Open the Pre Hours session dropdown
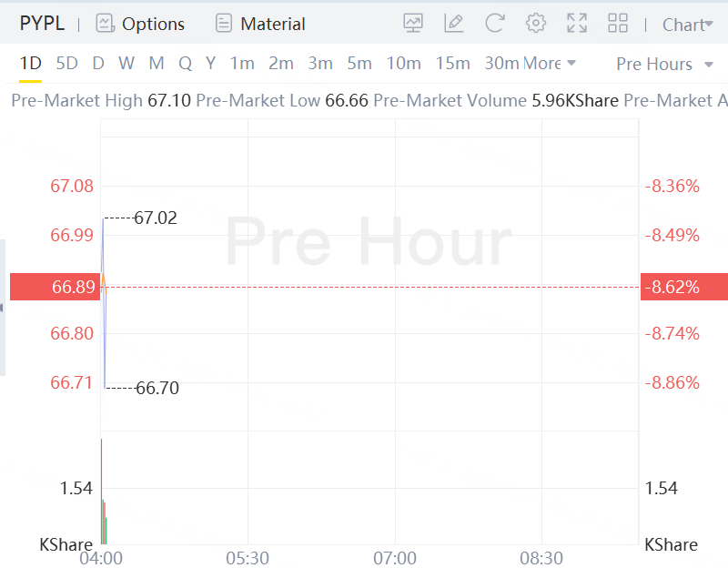The width and height of the screenshot is (728, 568). (x=664, y=64)
